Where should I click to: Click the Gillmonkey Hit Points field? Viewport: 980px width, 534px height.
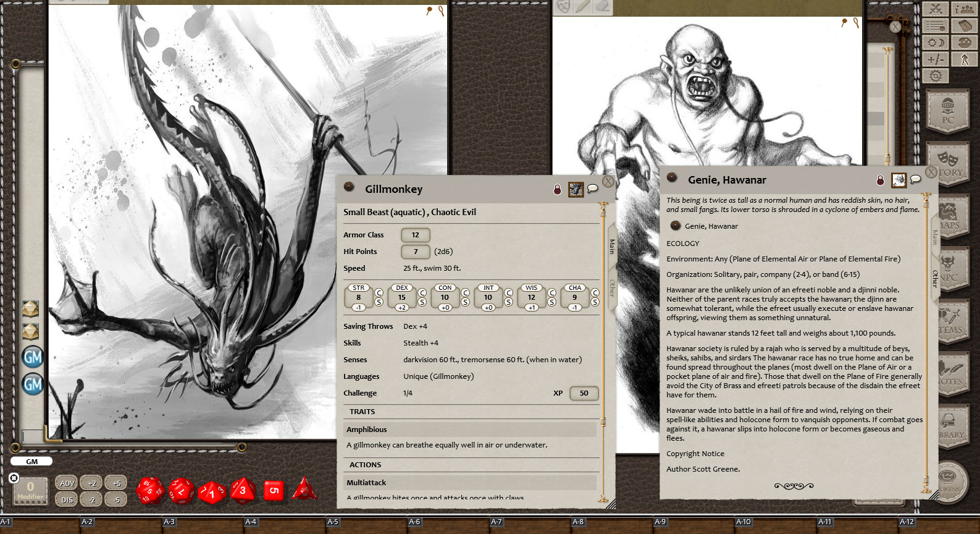point(415,252)
